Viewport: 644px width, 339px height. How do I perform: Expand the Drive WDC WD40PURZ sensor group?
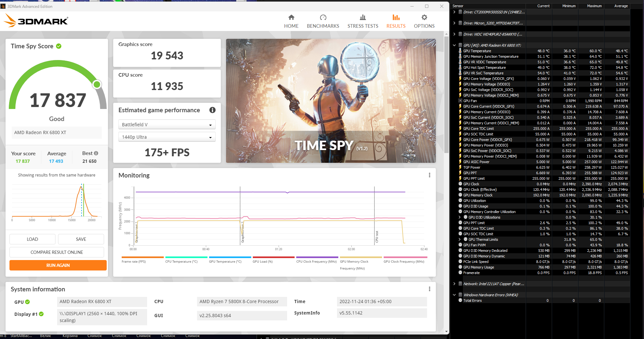click(454, 34)
